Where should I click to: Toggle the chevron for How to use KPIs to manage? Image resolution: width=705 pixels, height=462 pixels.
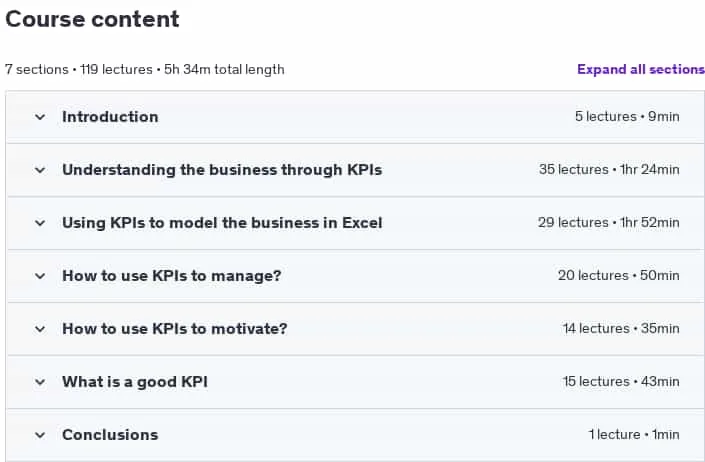click(x=40, y=276)
